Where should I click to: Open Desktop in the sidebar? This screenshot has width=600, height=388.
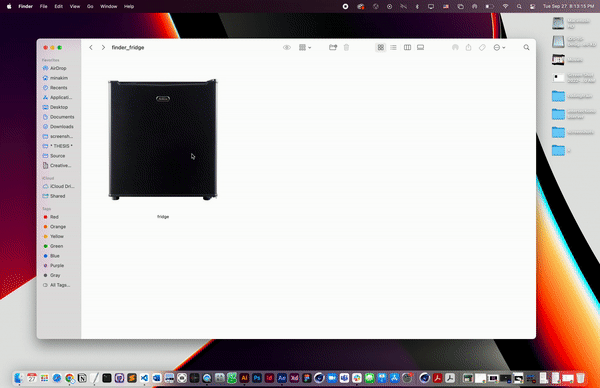58,107
